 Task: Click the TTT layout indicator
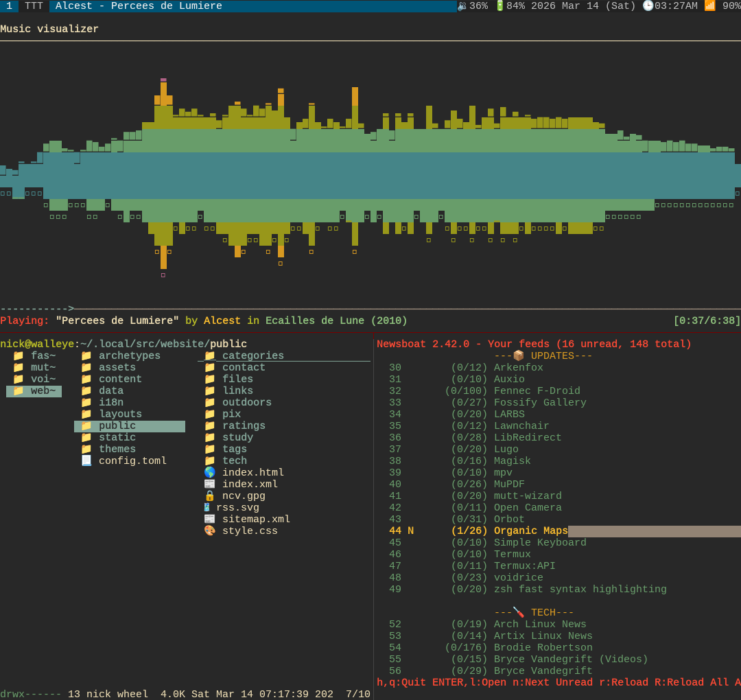[x=34, y=6]
